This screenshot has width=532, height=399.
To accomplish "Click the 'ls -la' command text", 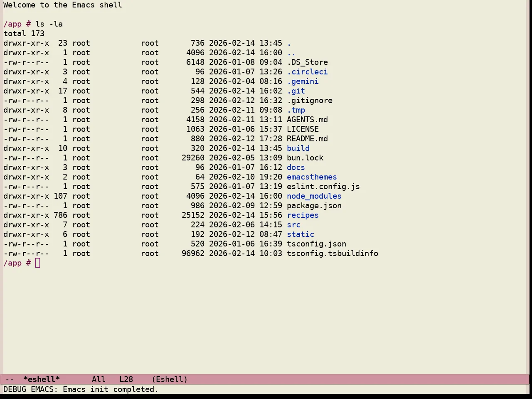I will point(49,24).
